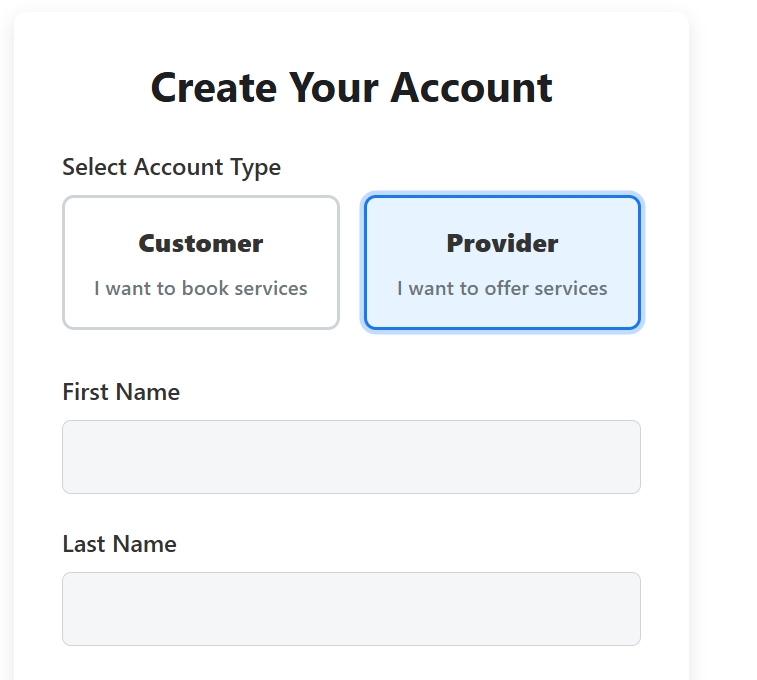
Task: Click the bold "Customer" title text
Action: click(200, 243)
